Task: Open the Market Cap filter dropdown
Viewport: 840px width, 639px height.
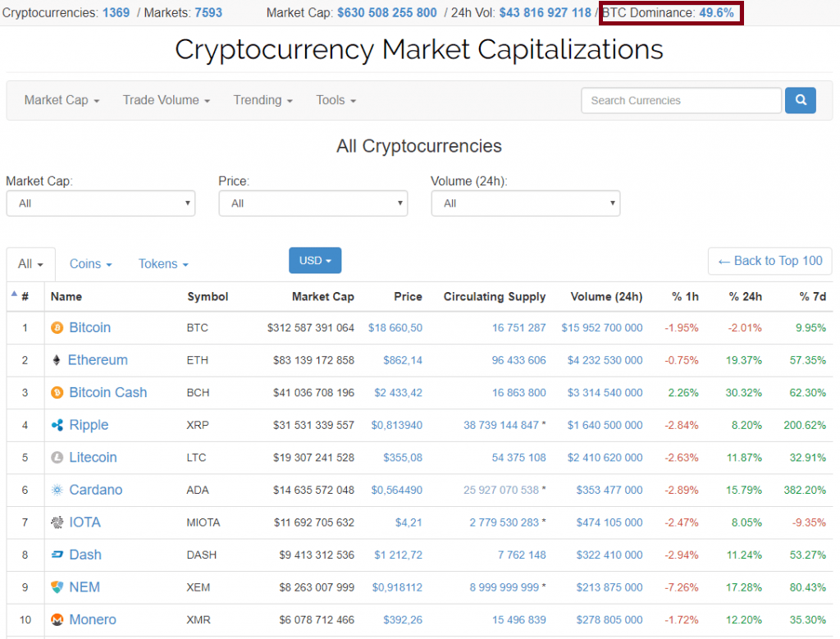Action: pos(100,203)
